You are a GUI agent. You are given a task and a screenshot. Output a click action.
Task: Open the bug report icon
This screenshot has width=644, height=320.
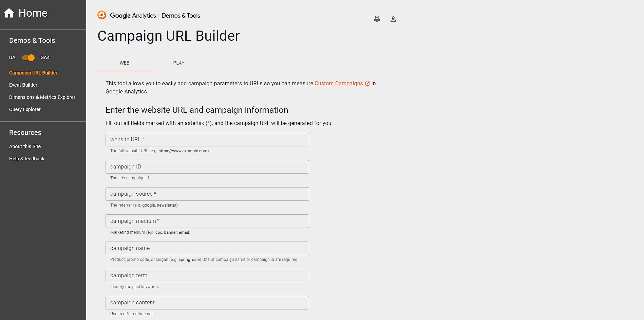(x=377, y=19)
